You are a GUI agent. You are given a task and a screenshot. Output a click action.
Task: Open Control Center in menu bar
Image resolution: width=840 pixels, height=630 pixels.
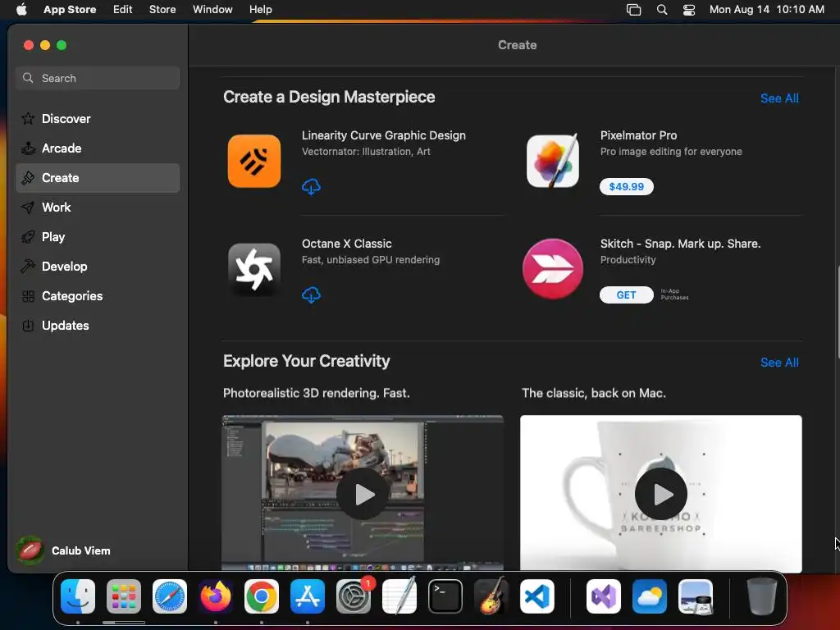(689, 10)
